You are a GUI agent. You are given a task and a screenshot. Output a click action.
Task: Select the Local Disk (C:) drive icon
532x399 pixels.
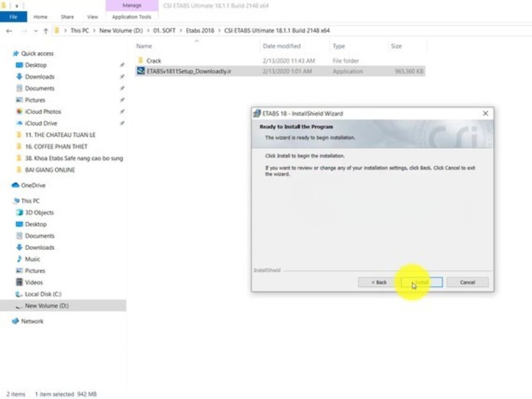pos(19,294)
